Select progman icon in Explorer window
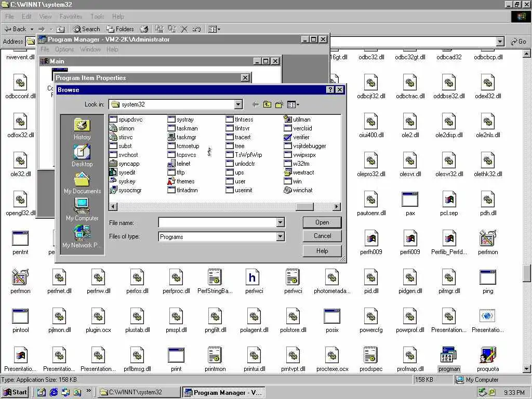532x399 pixels. [x=449, y=359]
